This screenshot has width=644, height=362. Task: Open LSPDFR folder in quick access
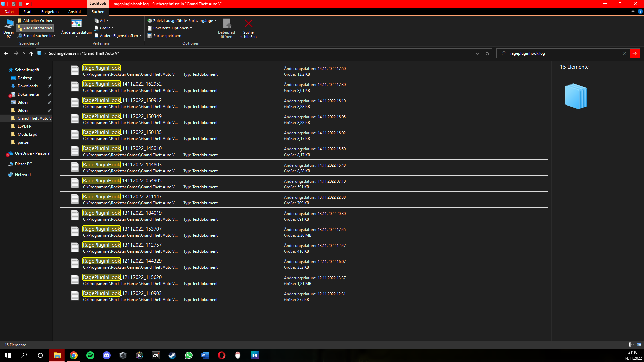click(24, 126)
